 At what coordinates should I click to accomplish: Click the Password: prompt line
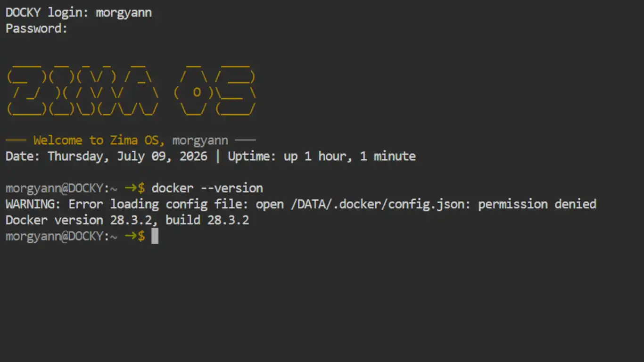[37, 28]
